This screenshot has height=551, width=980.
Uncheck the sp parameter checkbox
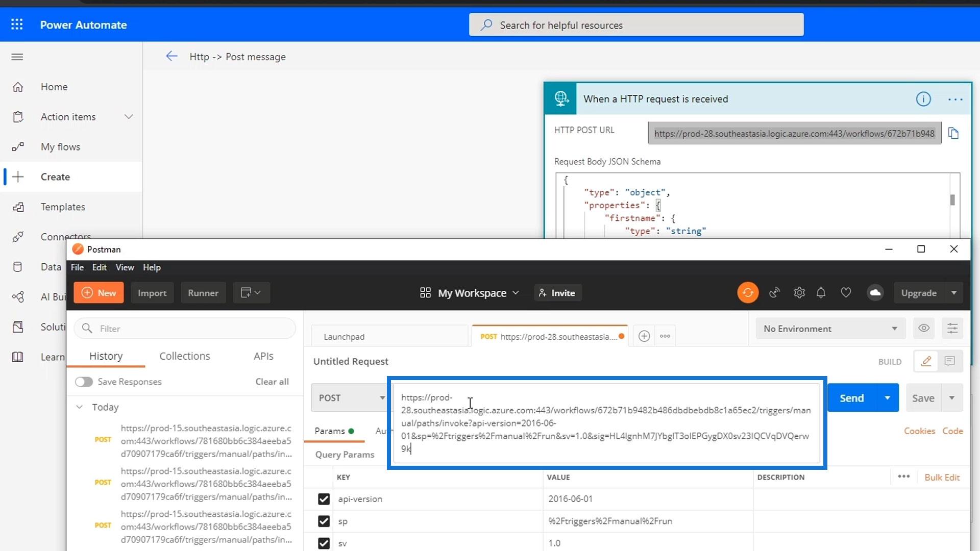pos(324,521)
